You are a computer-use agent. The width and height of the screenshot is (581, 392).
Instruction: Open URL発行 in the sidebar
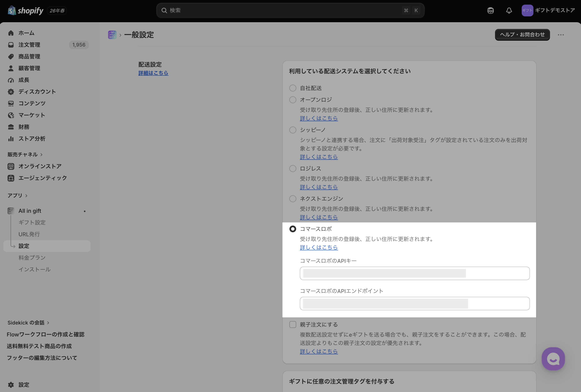tap(29, 234)
